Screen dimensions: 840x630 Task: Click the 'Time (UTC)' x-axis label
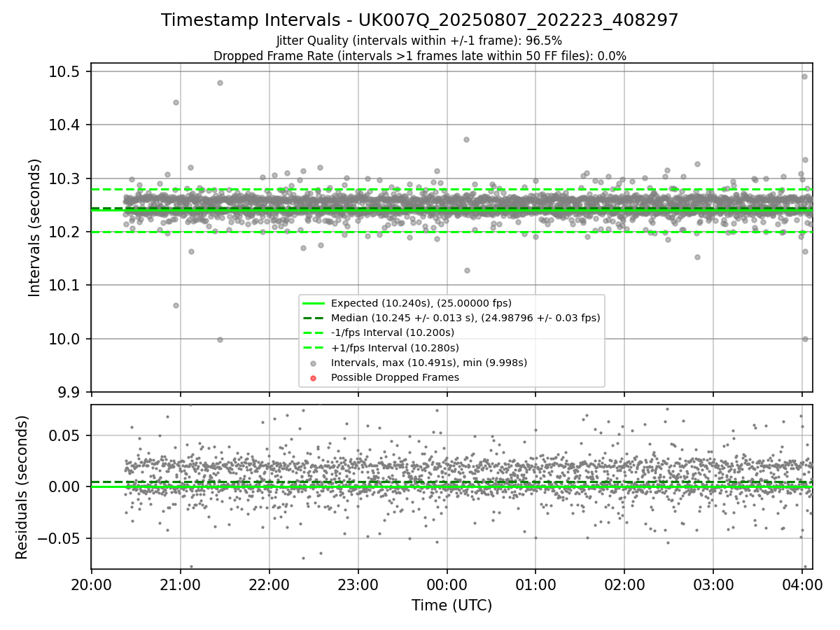point(451,605)
